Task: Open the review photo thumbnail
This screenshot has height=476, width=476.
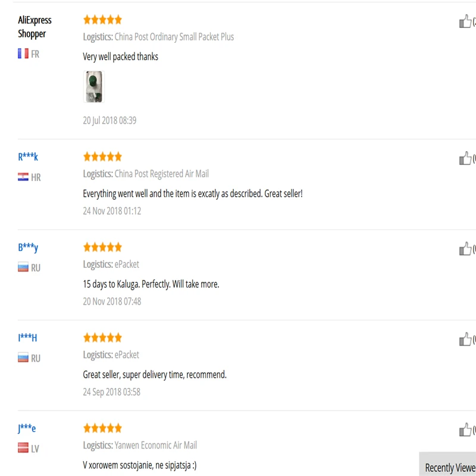Action: (94, 87)
